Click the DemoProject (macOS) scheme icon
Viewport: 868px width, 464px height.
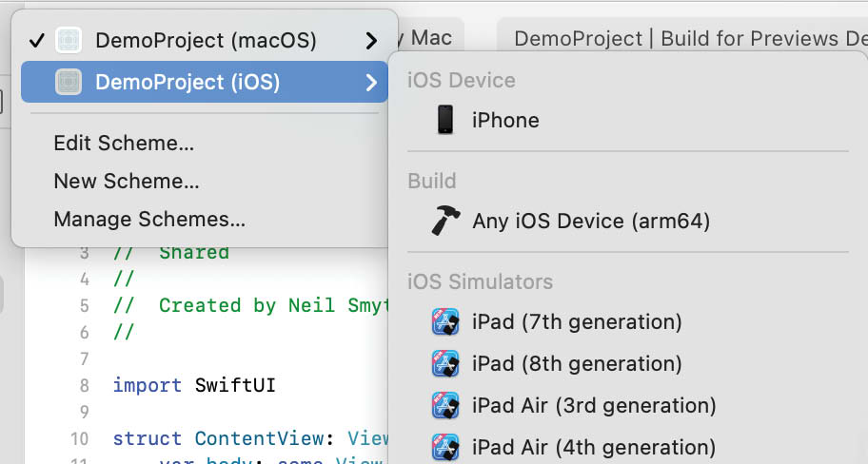click(69, 40)
